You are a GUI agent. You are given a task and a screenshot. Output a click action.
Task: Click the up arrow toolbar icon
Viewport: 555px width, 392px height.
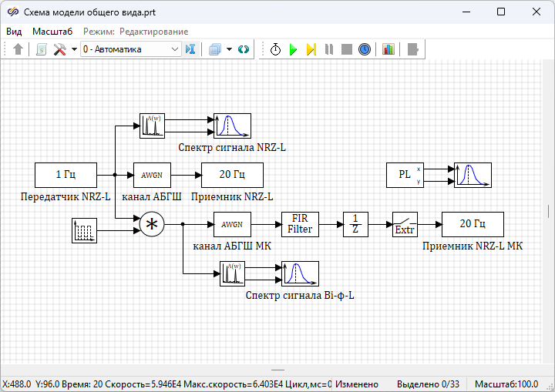pyautogui.click(x=18, y=49)
